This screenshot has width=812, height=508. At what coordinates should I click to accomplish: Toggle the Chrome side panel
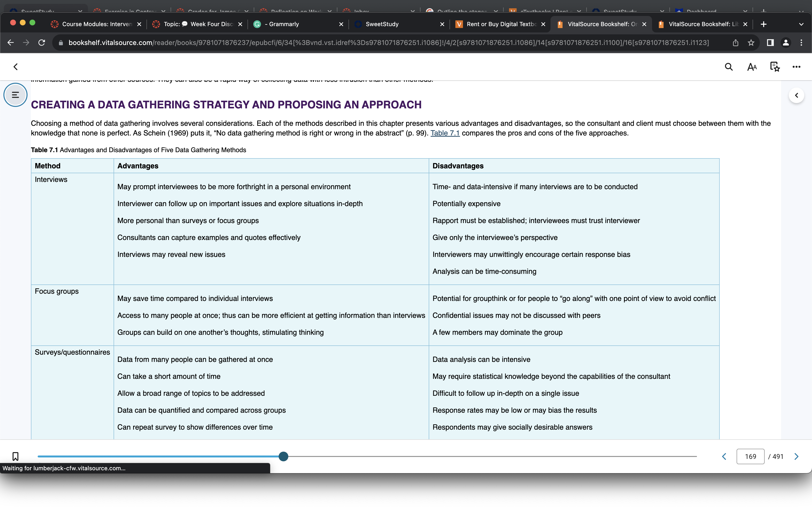pyautogui.click(x=770, y=43)
